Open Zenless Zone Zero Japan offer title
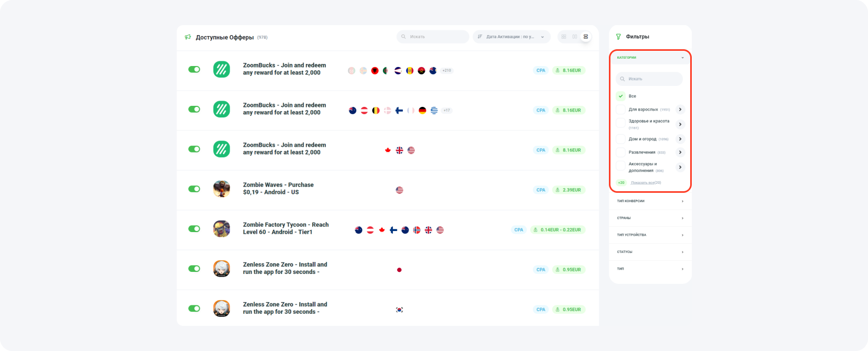 pos(284,268)
